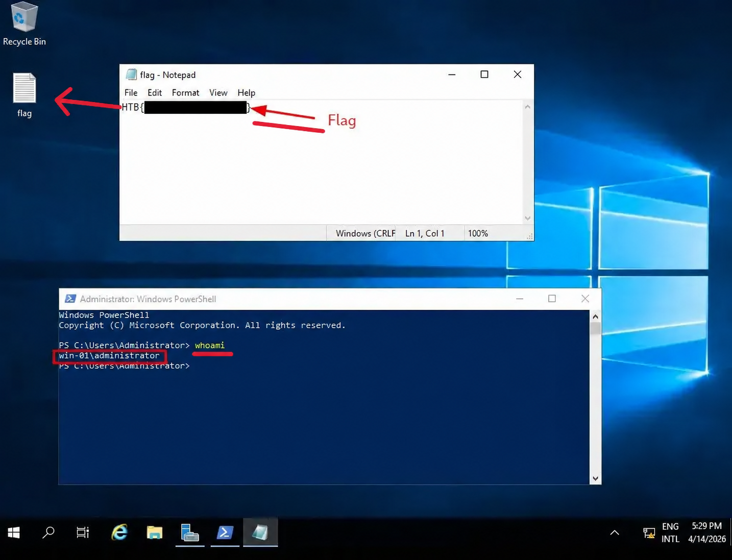
Task: Click PowerShell scrollbar up arrow
Action: coord(595,316)
